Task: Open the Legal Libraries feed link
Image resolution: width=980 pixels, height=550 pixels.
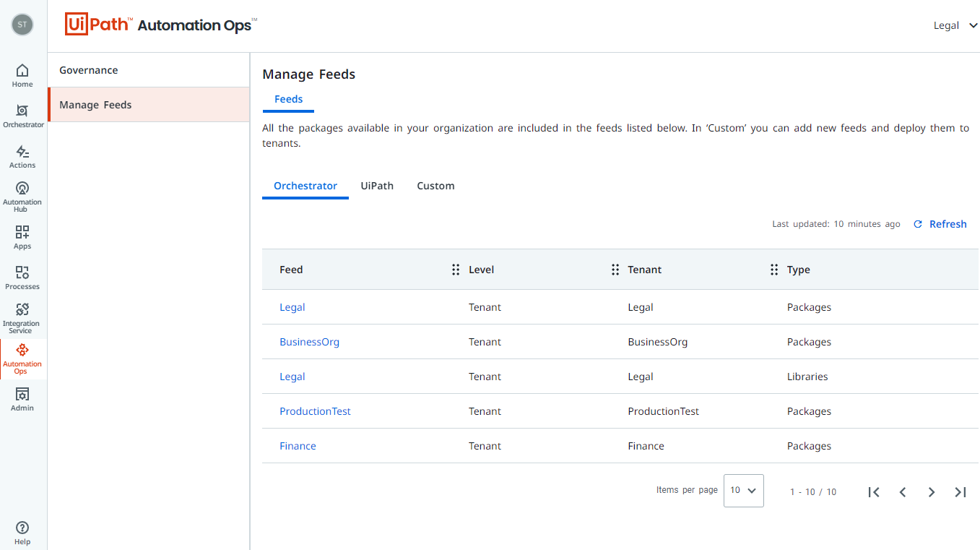Action: coord(292,377)
